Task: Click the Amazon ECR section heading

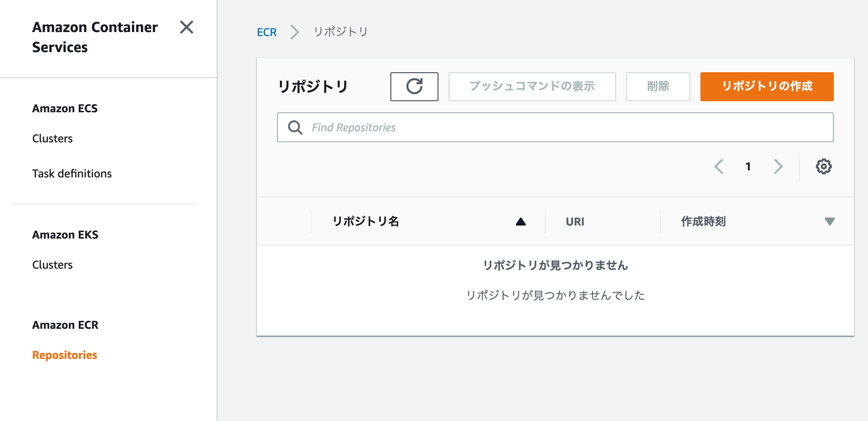Action: (x=65, y=325)
